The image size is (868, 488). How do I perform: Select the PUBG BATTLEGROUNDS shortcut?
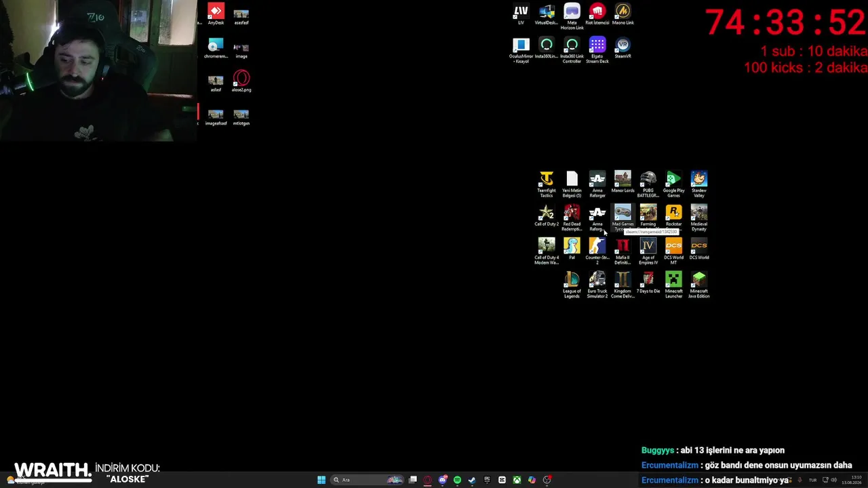(648, 184)
